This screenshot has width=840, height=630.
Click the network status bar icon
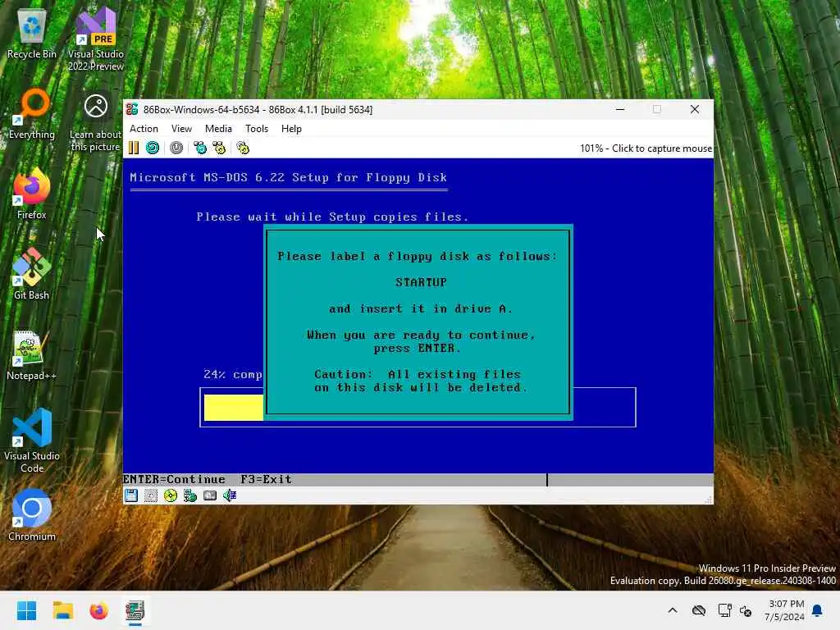(190, 495)
